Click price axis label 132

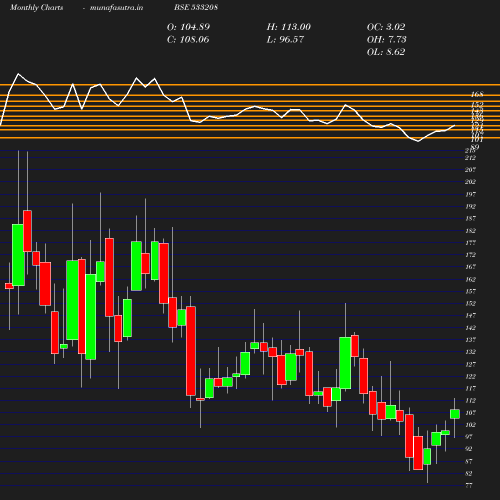(x=470, y=352)
